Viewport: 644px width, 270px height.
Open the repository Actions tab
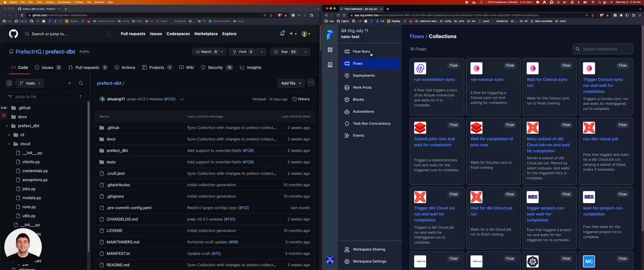pos(125,67)
